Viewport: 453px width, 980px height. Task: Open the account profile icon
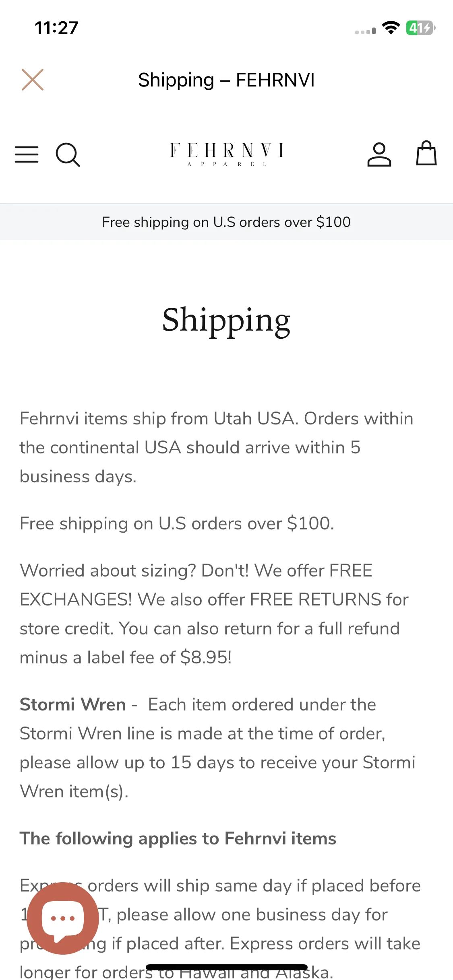pos(379,154)
